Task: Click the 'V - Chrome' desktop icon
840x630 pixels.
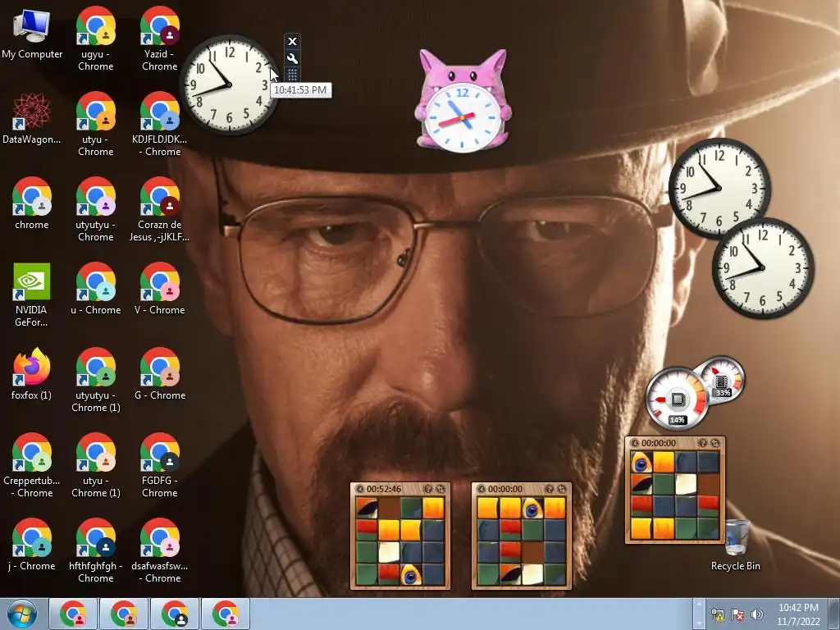Action: 160,290
